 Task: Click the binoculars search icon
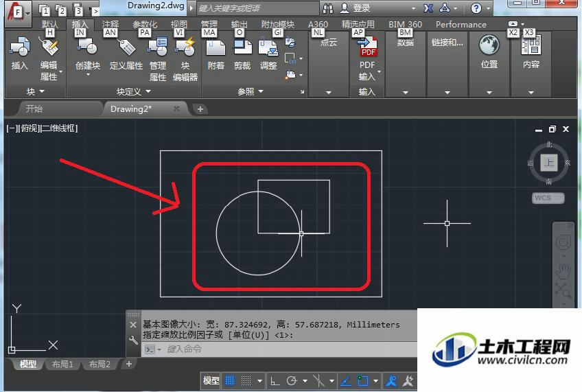pyautogui.click(x=328, y=8)
